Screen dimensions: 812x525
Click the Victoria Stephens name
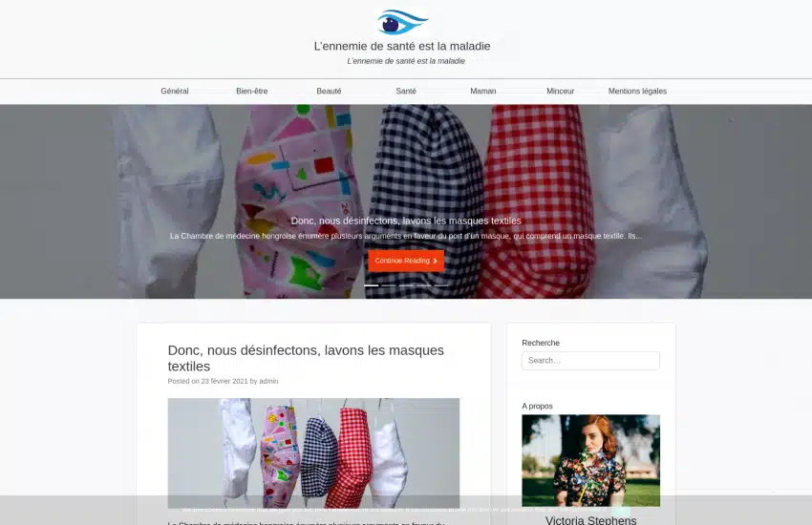591,520
